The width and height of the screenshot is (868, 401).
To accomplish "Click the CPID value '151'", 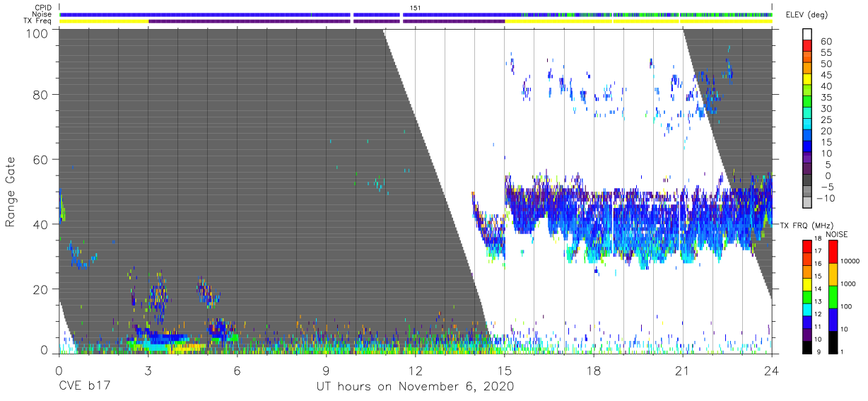I will [416, 8].
